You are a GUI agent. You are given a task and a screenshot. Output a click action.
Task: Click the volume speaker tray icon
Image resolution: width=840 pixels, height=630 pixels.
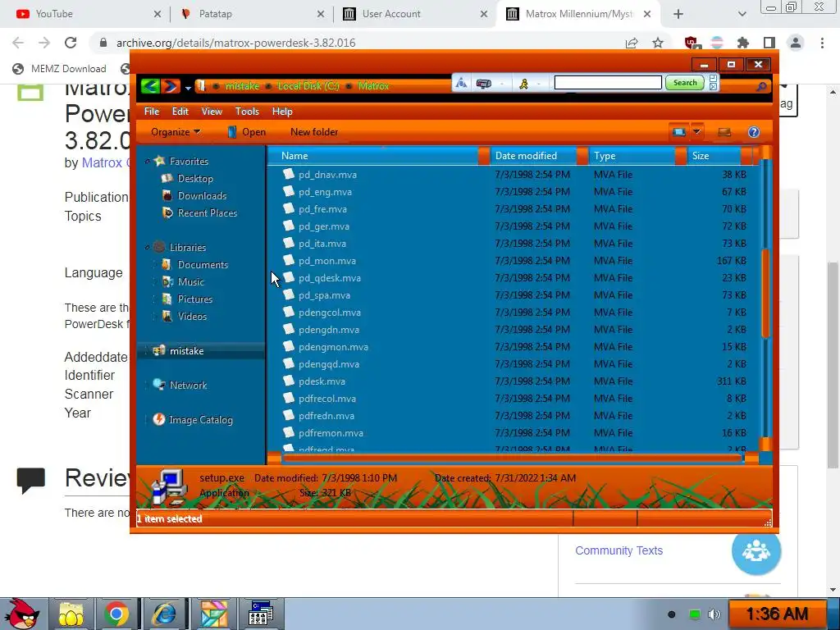(x=714, y=614)
